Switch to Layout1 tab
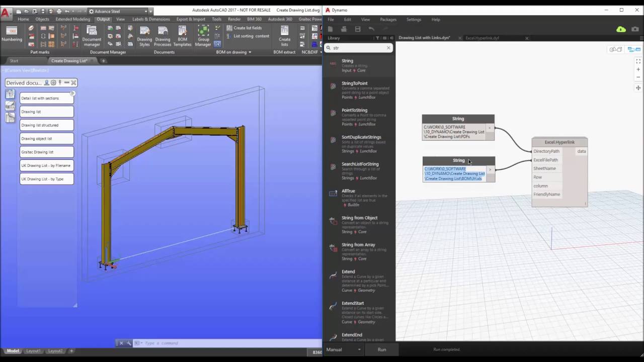The height and width of the screenshot is (362, 644). pyautogui.click(x=34, y=351)
